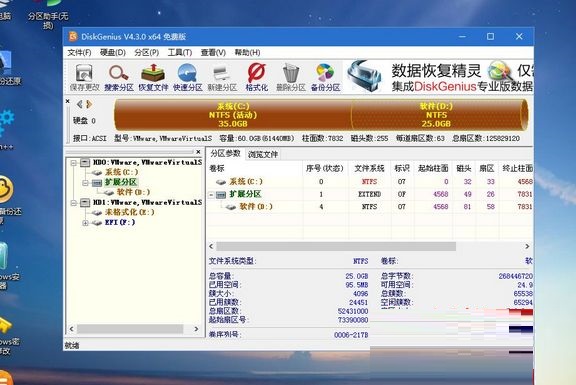576x385 pixels.
Task: Open the 工具(T) menu
Action: click(180, 53)
